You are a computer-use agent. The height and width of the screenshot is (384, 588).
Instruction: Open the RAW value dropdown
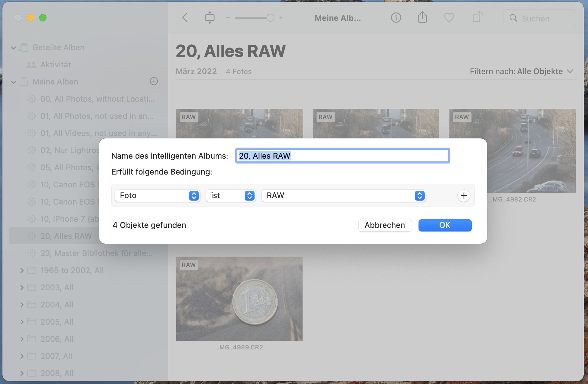click(344, 195)
